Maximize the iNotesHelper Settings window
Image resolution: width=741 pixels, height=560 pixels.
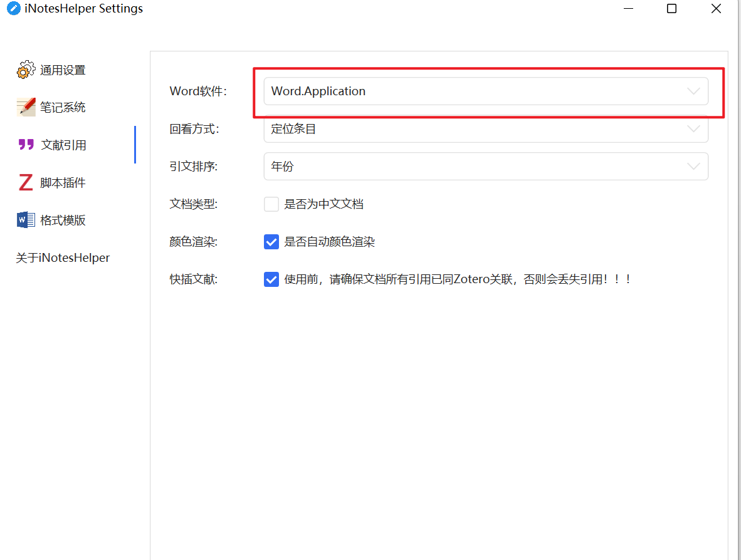(671, 9)
